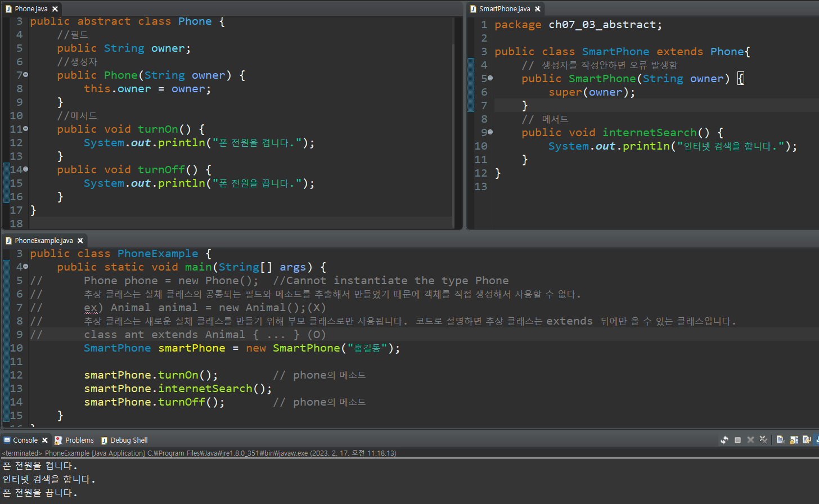
Task: Collapse the turnOff method fold at line 14
Action: pyautogui.click(x=25, y=169)
